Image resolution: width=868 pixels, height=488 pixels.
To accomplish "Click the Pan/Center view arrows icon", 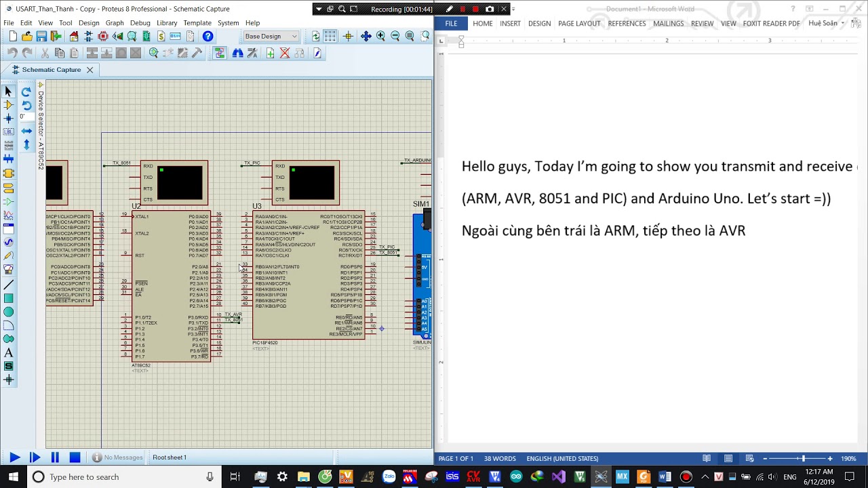I will (x=366, y=37).
